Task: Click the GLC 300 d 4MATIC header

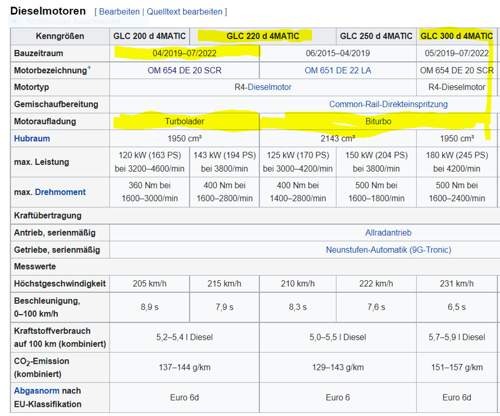Action: click(x=457, y=36)
